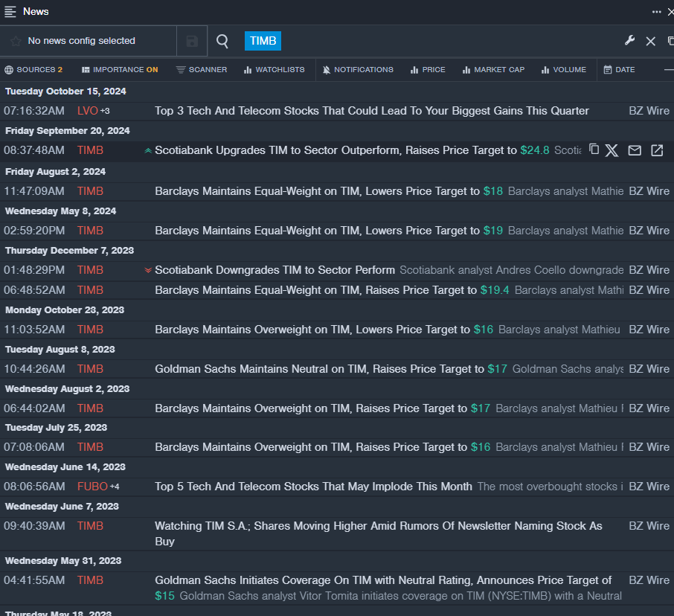Click TIMB ticker on the 02:59:20PM row
Screen dimensions: 674x616
[90, 231]
